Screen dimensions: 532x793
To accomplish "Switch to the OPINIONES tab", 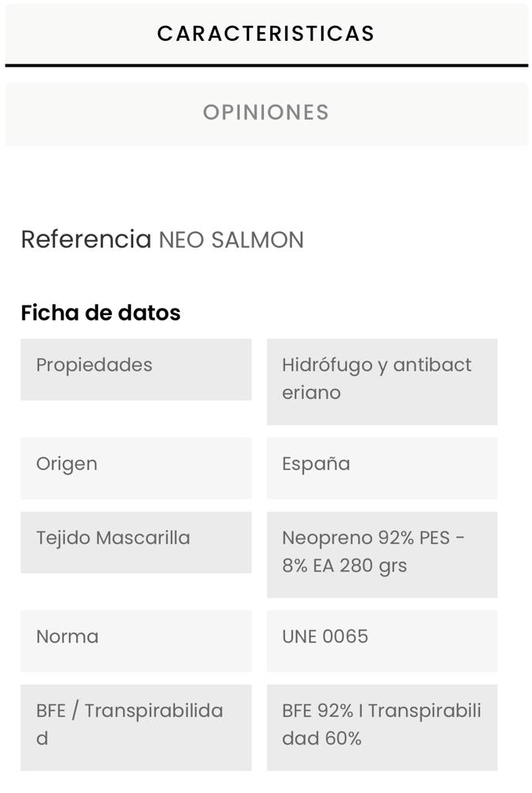I will pos(266,113).
